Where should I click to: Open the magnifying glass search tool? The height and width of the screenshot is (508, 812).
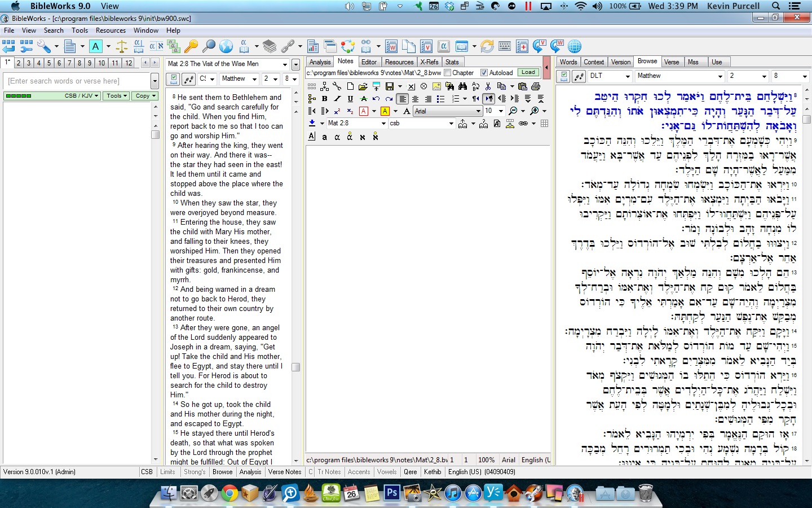(x=209, y=46)
